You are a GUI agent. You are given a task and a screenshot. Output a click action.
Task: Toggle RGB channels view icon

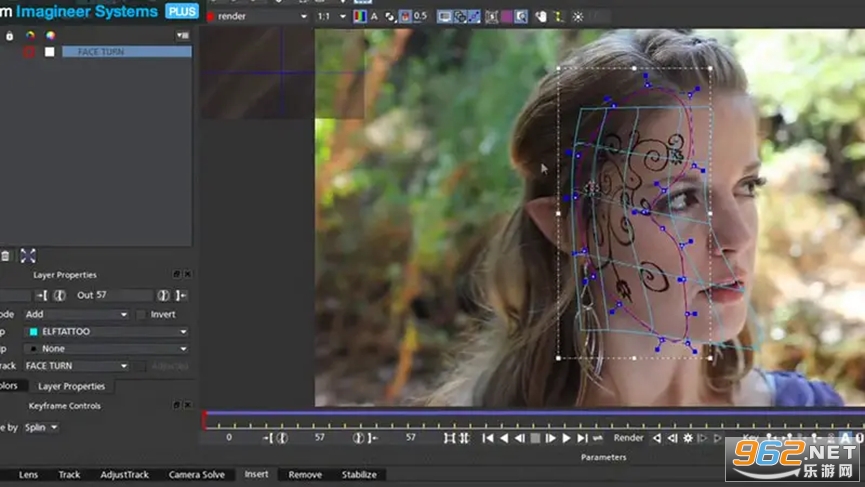[360, 17]
